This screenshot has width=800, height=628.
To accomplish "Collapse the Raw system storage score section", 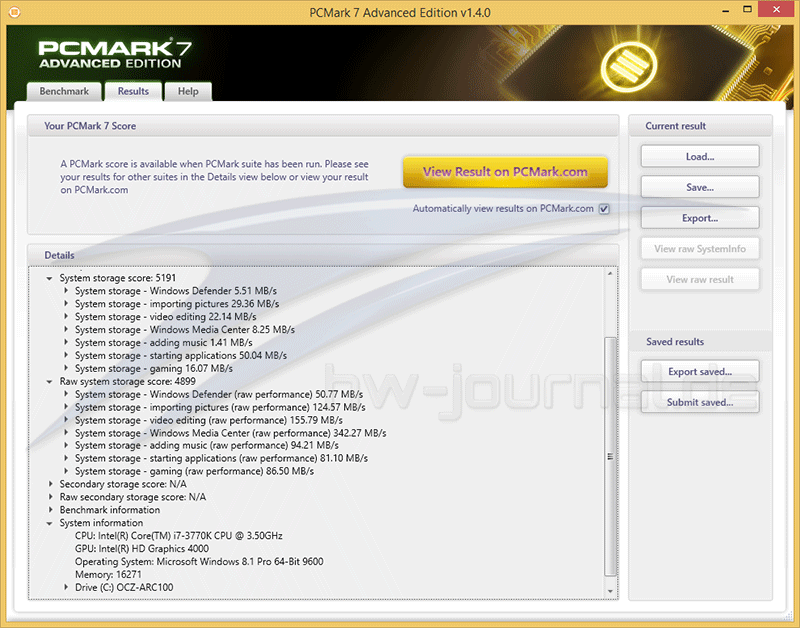I will [48, 381].
